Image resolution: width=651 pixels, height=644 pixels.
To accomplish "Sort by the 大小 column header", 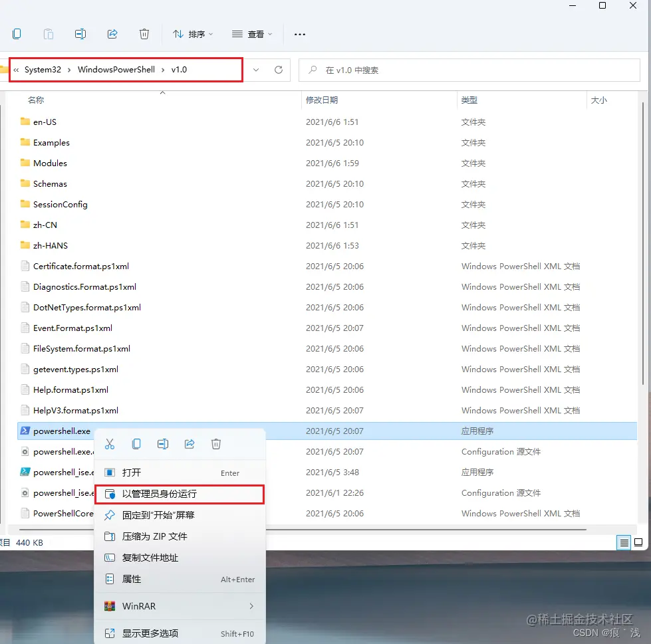I will pyautogui.click(x=598, y=100).
